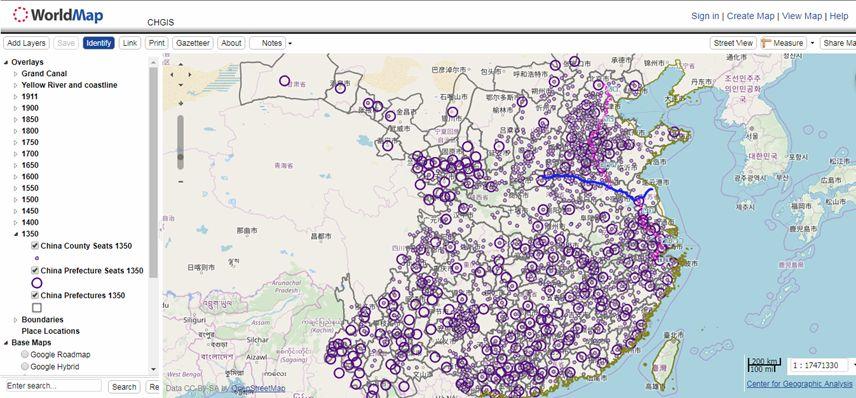The image size is (856, 398).
Task: Select Google Hybrid base map
Action: [25, 367]
